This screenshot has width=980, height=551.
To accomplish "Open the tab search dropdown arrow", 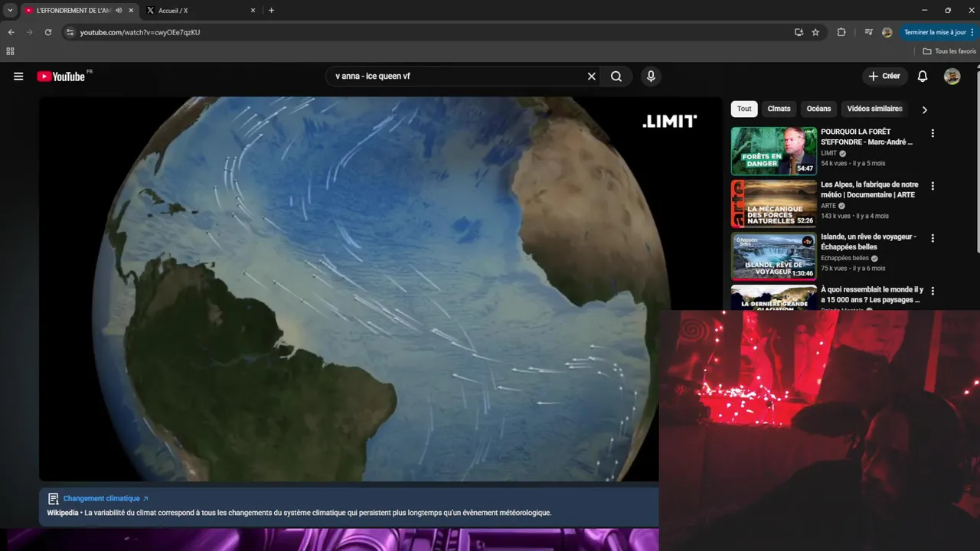I will coord(10,11).
